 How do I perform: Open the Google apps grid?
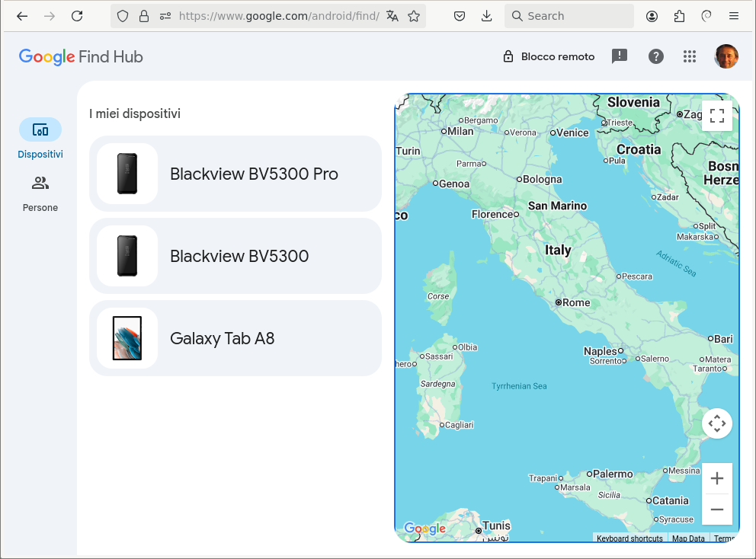pyautogui.click(x=690, y=56)
